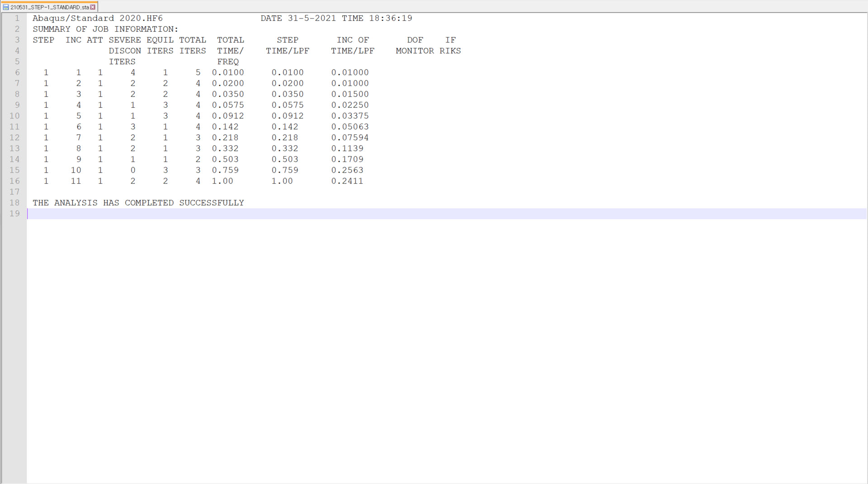Click line number 6 in the margin
868x484 pixels.
(x=18, y=72)
